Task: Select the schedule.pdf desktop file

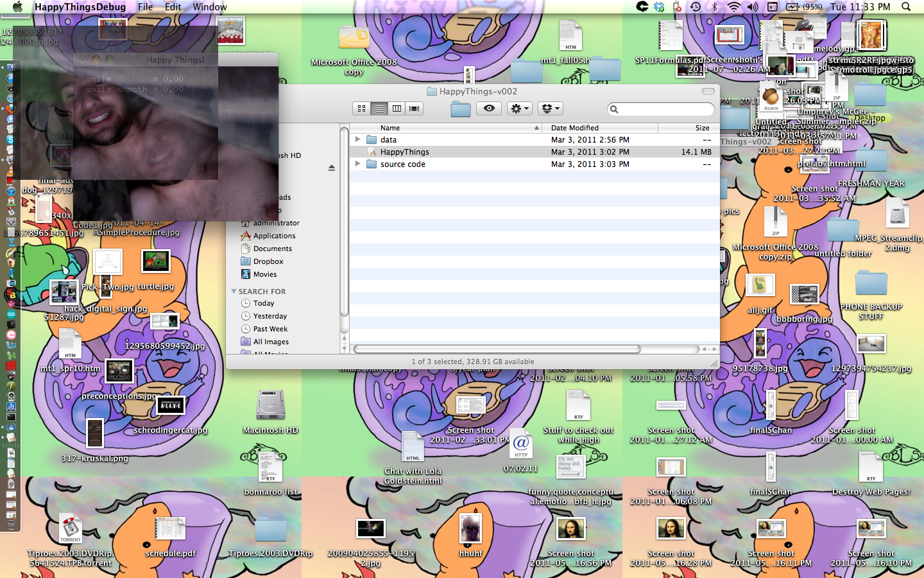Action: point(171,530)
